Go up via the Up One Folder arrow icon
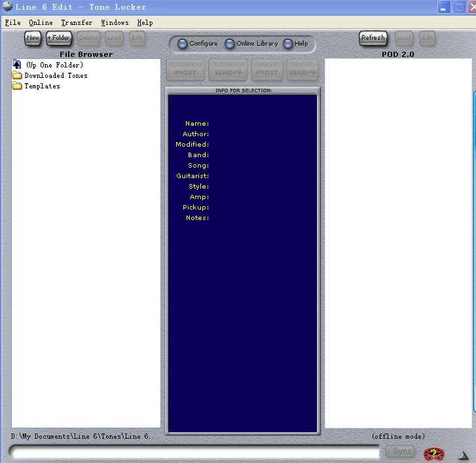Image resolution: width=476 pixels, height=463 pixels. click(17, 64)
